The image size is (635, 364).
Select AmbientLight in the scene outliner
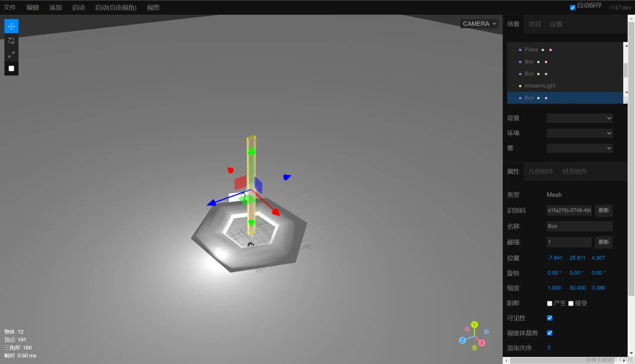click(x=540, y=86)
